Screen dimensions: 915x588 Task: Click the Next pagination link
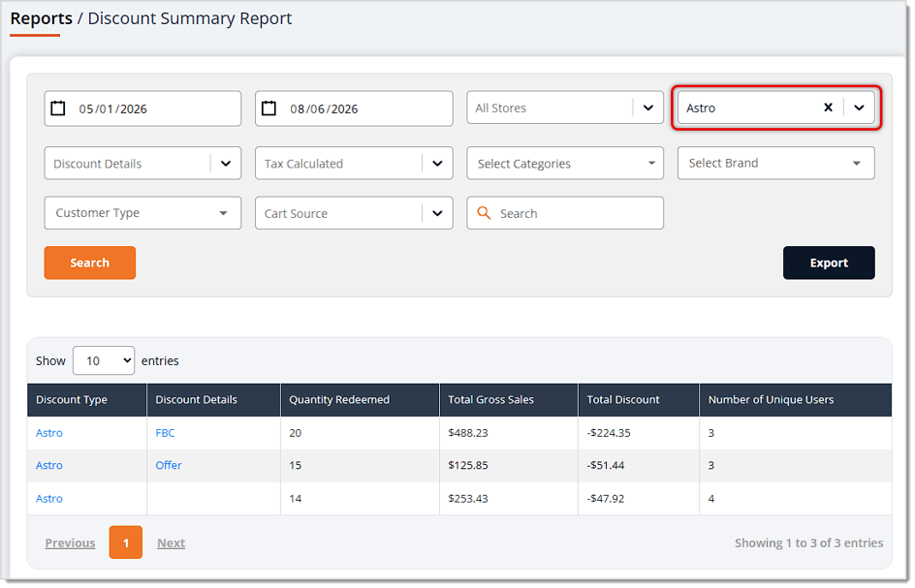point(171,543)
